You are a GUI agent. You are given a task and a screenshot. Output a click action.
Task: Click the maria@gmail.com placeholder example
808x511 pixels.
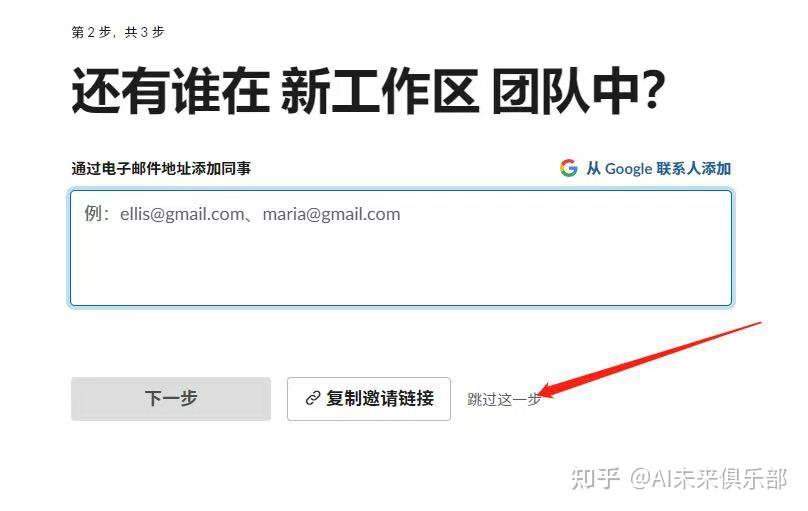coord(331,214)
